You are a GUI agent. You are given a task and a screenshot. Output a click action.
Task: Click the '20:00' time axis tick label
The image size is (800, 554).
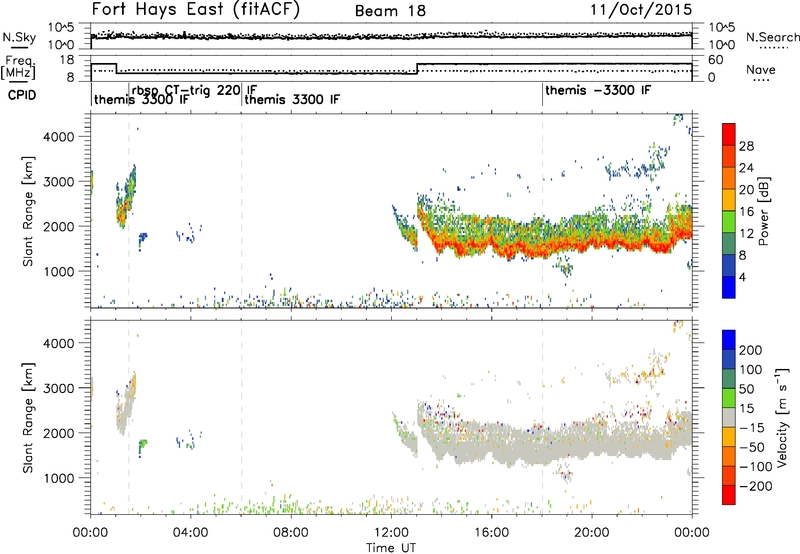pos(591,533)
